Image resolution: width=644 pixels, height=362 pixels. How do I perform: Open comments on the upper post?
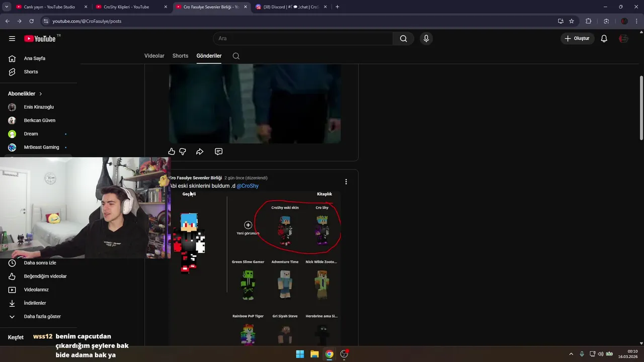pos(218,151)
